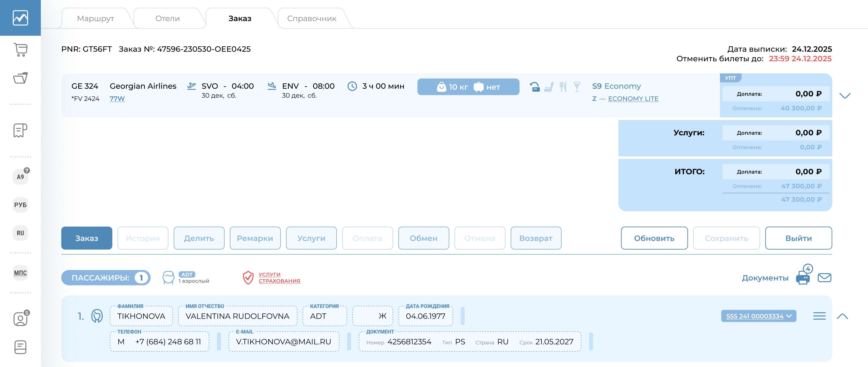Image resolution: width=868 pixels, height=367 pixels.
Task: Click the E-MAIL input field
Action: click(x=283, y=342)
